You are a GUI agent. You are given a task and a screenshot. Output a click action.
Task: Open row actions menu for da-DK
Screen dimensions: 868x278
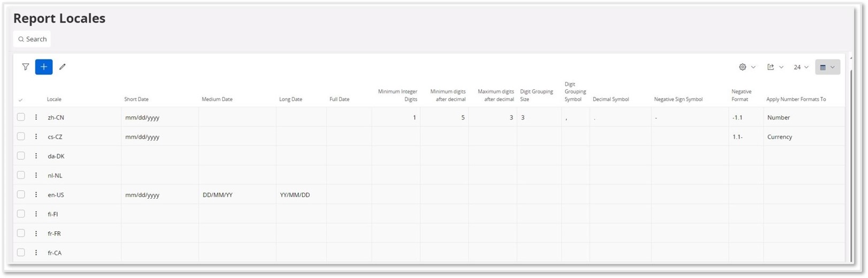36,156
